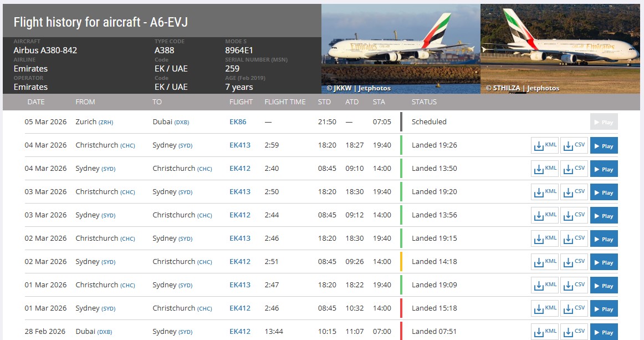Download KML for 03 Mar EK412 flight
The image size is (644, 340).
[545, 215]
